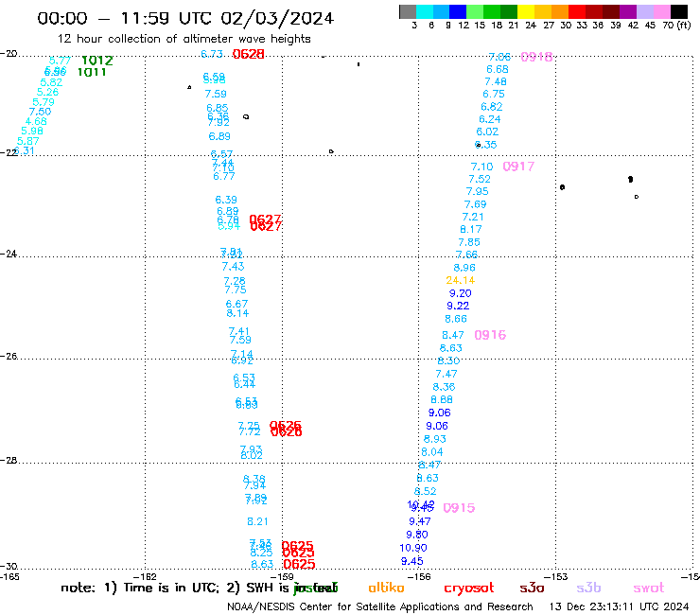The height and width of the screenshot is (615, 700).
Task: Click the '12 hour collection' subtitle
Action: click(184, 39)
